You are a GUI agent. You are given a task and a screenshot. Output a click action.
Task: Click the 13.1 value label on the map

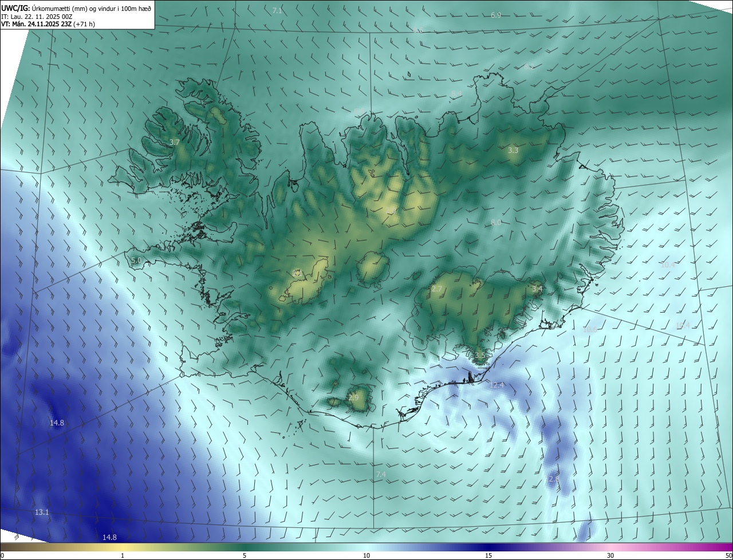42,512
